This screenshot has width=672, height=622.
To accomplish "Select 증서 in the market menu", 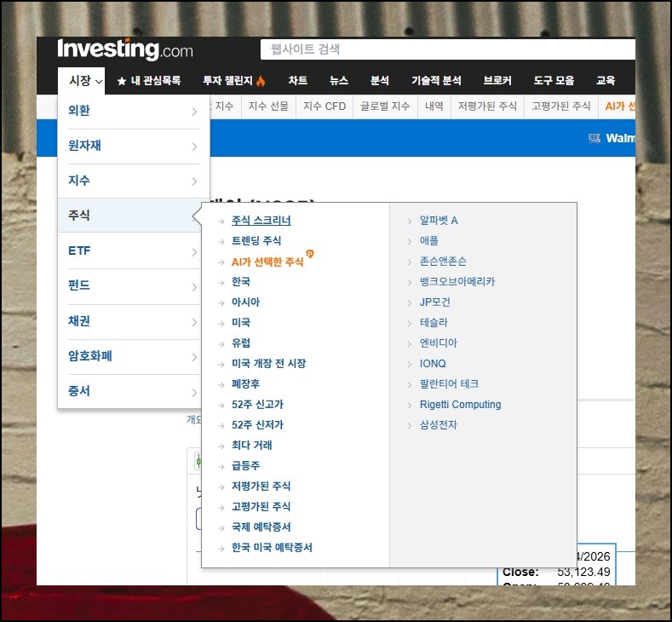I will 79,391.
